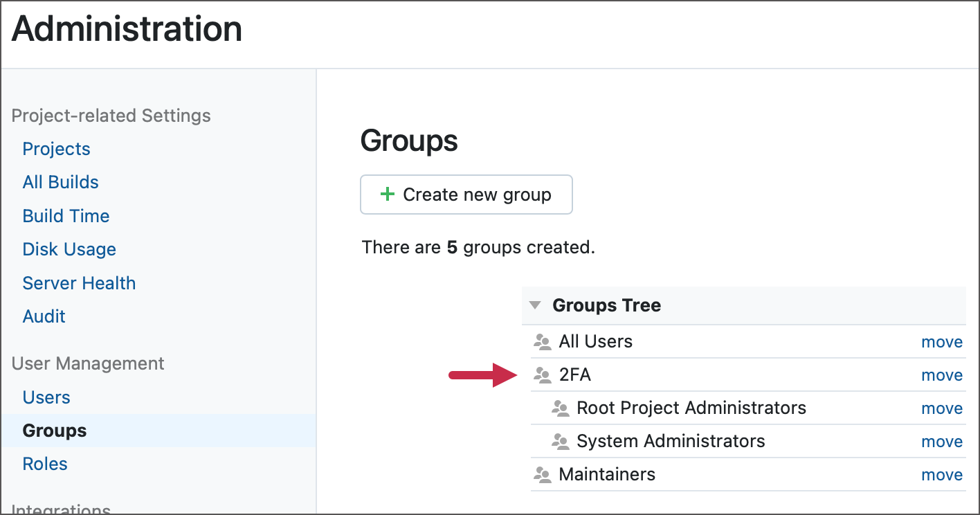Click move link for Maintainers
Screen dimensions: 980x515
[x=941, y=475]
